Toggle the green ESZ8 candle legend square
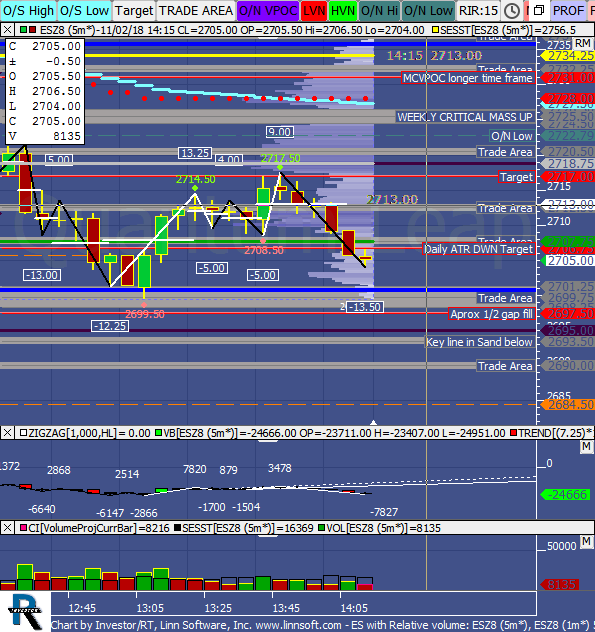Screen dimensions: 595x632 pos(23,30)
